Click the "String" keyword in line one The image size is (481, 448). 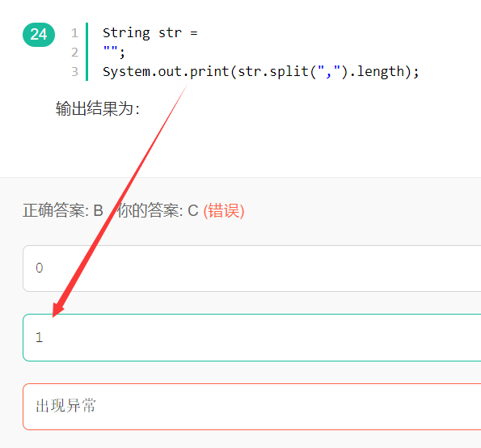click(126, 33)
